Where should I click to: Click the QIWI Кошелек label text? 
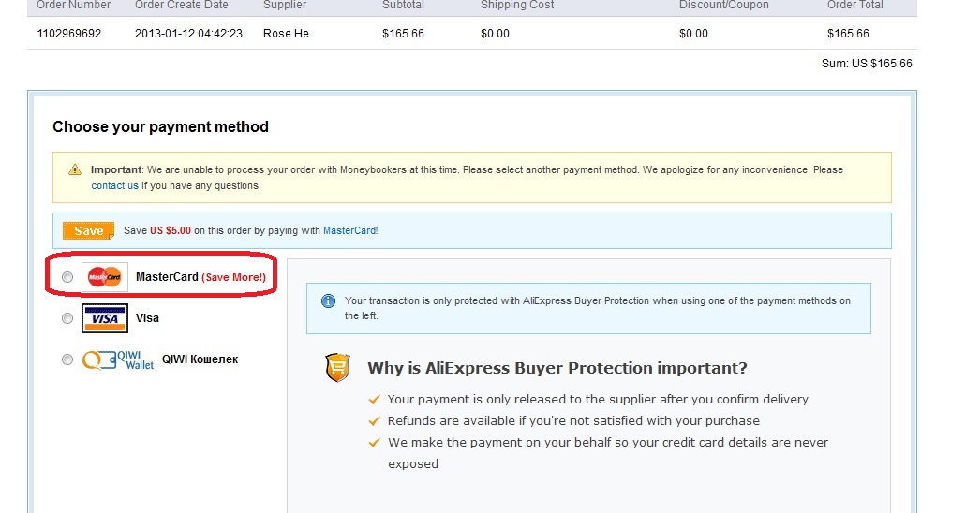[x=200, y=359]
